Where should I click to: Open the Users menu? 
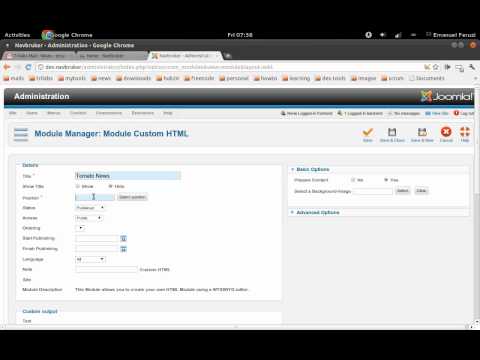tap(32, 113)
